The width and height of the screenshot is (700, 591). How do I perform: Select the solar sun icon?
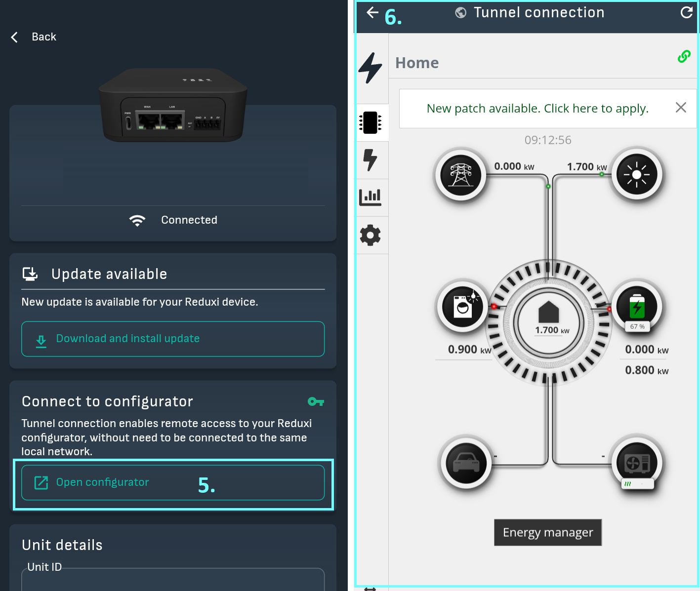(x=637, y=174)
